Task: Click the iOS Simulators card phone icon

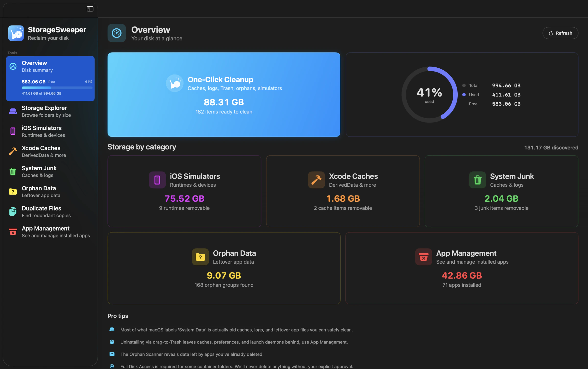Action: (157, 180)
